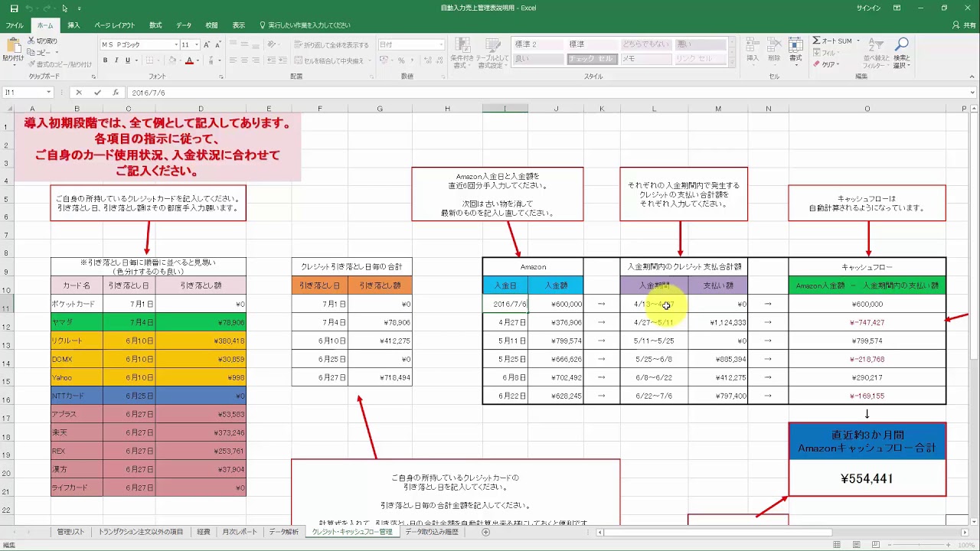Open 並べ替えとフィルター sort and filter
The image size is (980, 551).
877,52
